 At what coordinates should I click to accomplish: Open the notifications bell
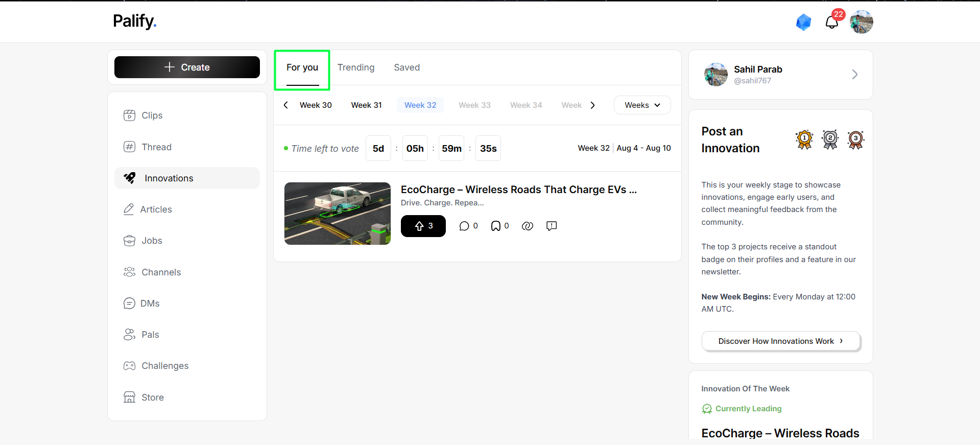point(832,22)
